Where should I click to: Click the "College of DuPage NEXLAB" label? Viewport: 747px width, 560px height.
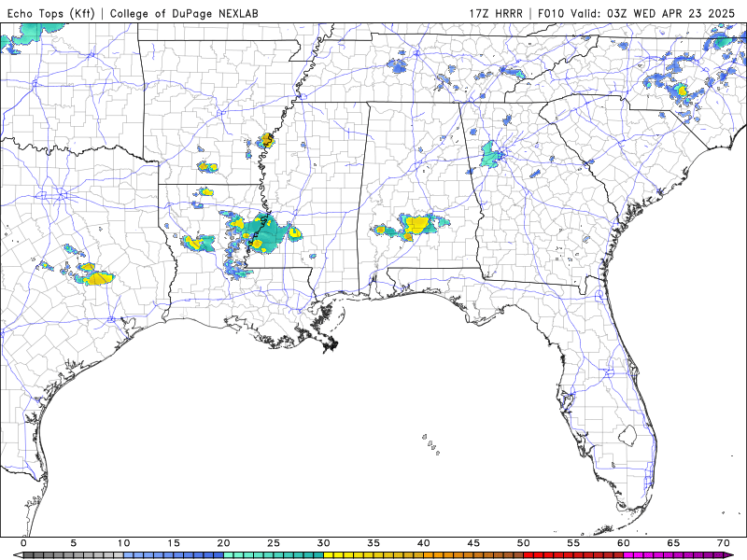pos(184,13)
